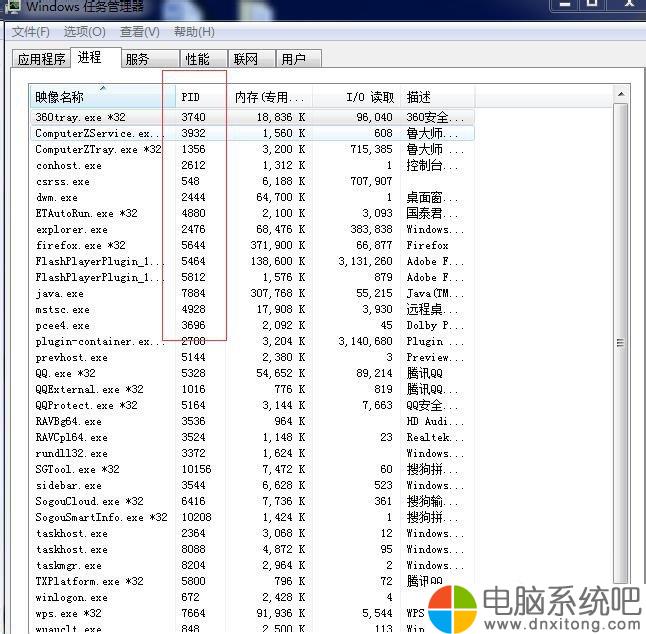Select taskhost.exe row with PID 2364
Image resolution: width=646 pixels, height=634 pixels.
click(x=252, y=533)
